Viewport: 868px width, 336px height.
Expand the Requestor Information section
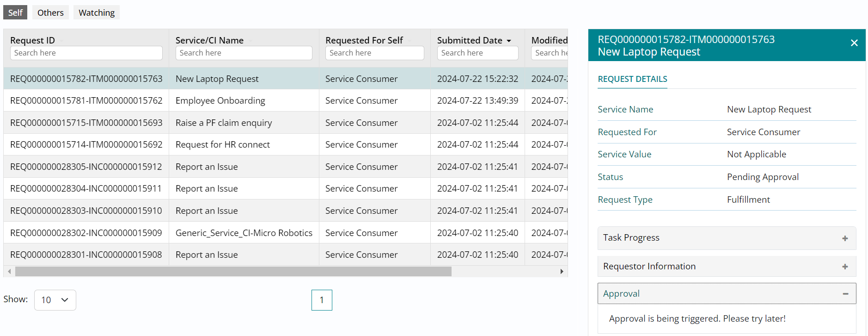coord(845,267)
